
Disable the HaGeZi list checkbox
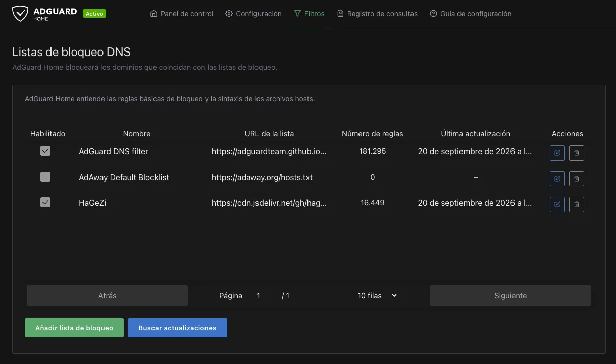pos(45,202)
